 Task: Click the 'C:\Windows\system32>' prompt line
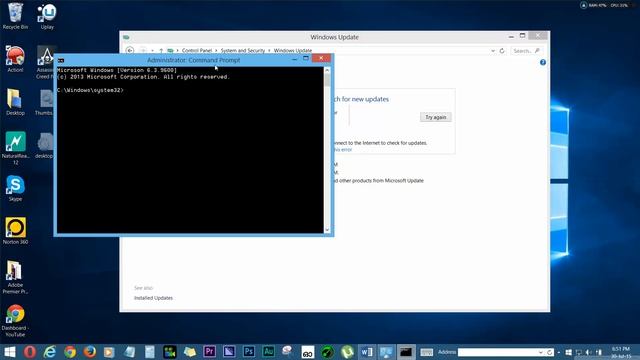coord(90,90)
